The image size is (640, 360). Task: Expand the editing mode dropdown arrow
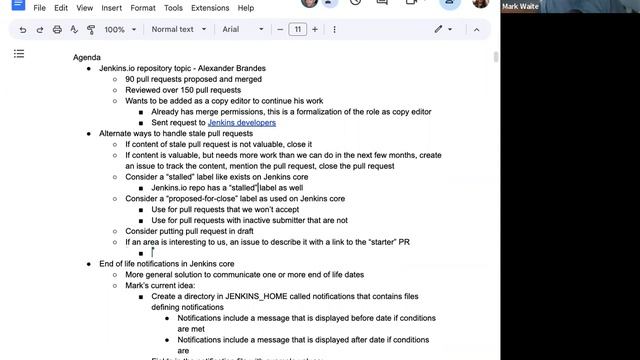pos(450,29)
